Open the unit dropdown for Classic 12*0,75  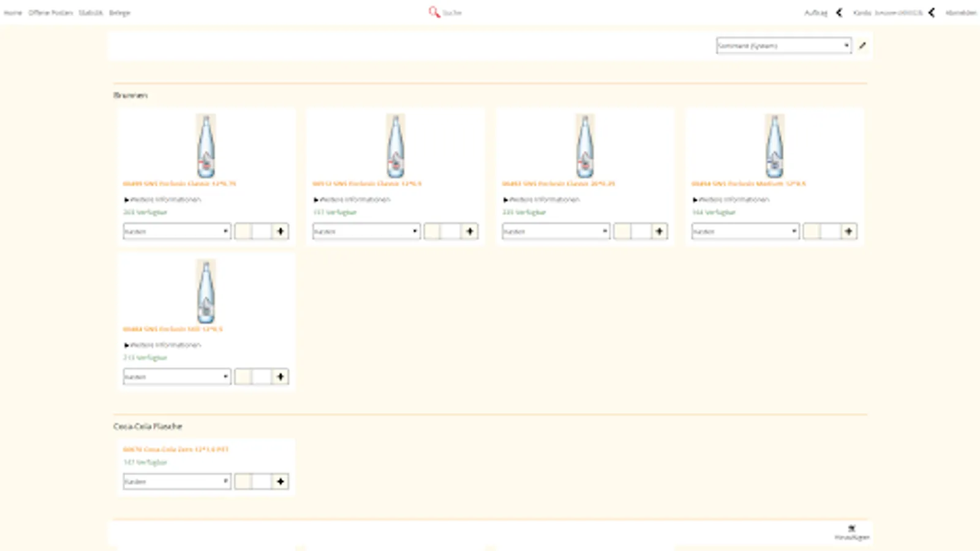tap(176, 231)
